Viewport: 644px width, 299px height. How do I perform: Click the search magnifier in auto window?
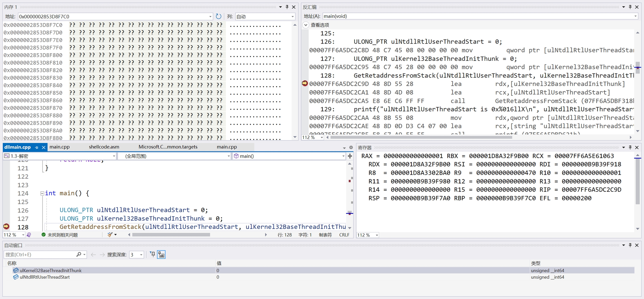[x=79, y=254]
